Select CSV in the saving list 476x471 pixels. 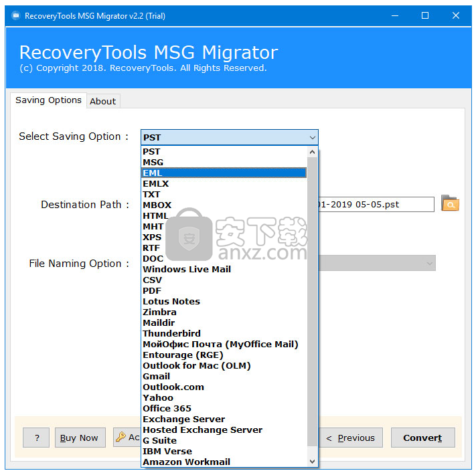[224, 280]
